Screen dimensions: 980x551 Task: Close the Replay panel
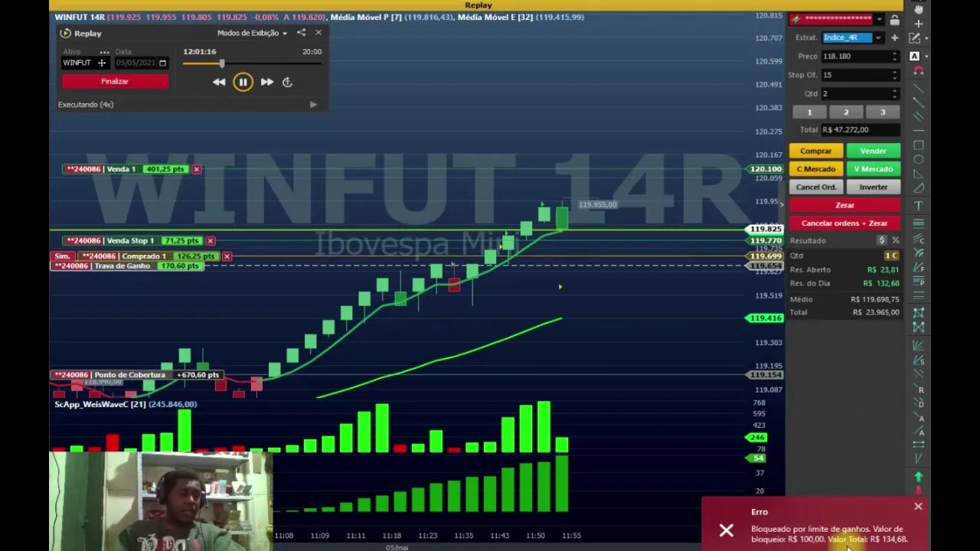click(x=318, y=33)
